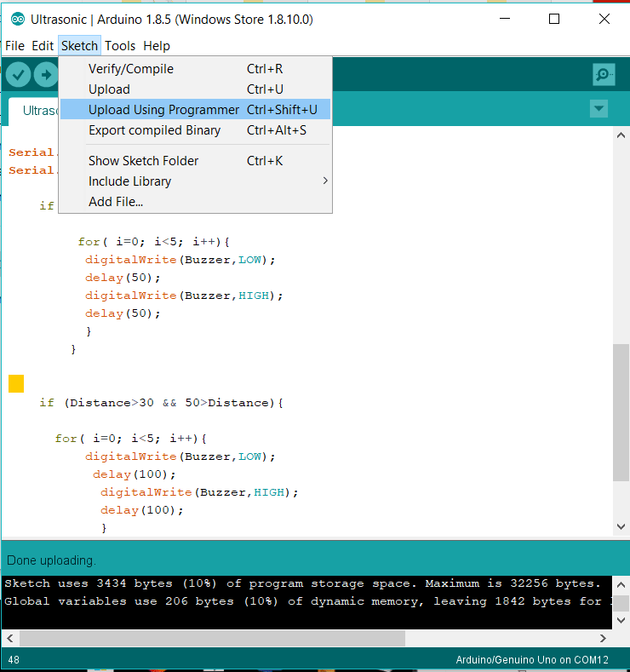Screen dimensions: 630x672
Task: Choose Include Library menu entry
Action: click(x=195, y=181)
